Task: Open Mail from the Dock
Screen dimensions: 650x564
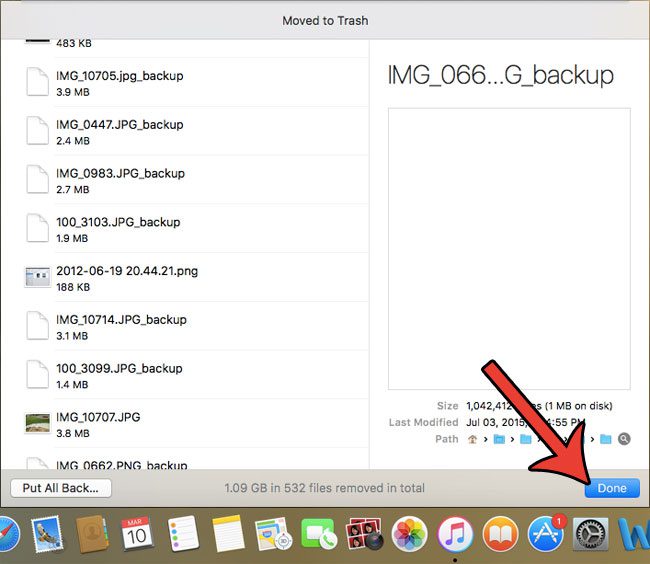Action: point(47,534)
